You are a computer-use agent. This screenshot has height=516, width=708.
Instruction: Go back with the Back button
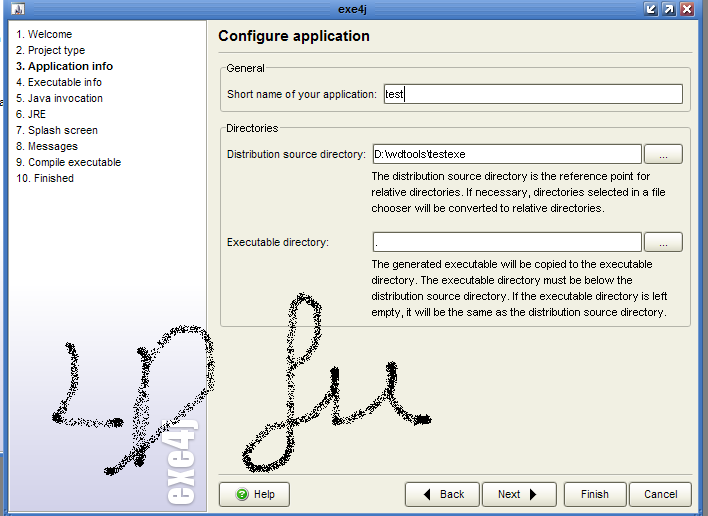tap(443, 494)
